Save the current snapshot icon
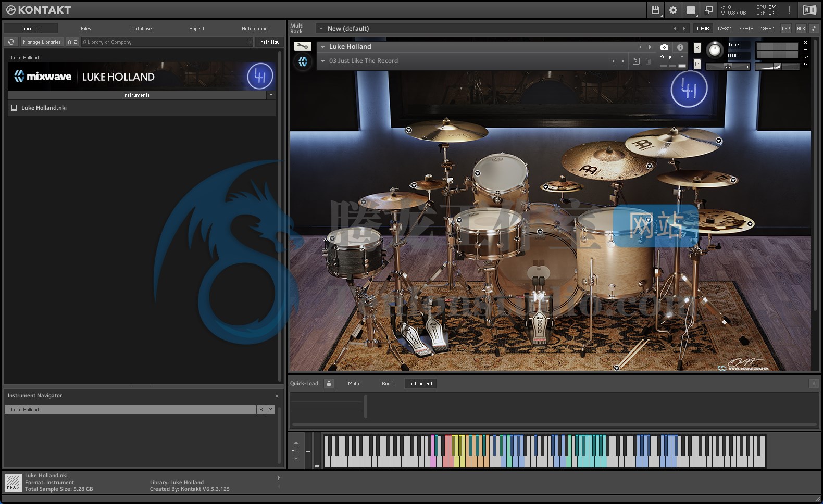Screen dimensions: 823x504 click(636, 61)
